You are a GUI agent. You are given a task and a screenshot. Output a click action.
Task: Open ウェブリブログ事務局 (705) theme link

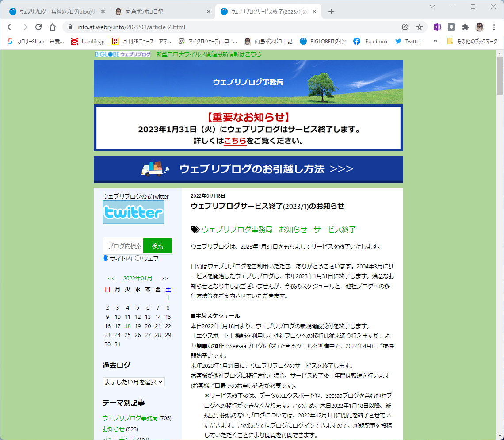click(x=130, y=418)
